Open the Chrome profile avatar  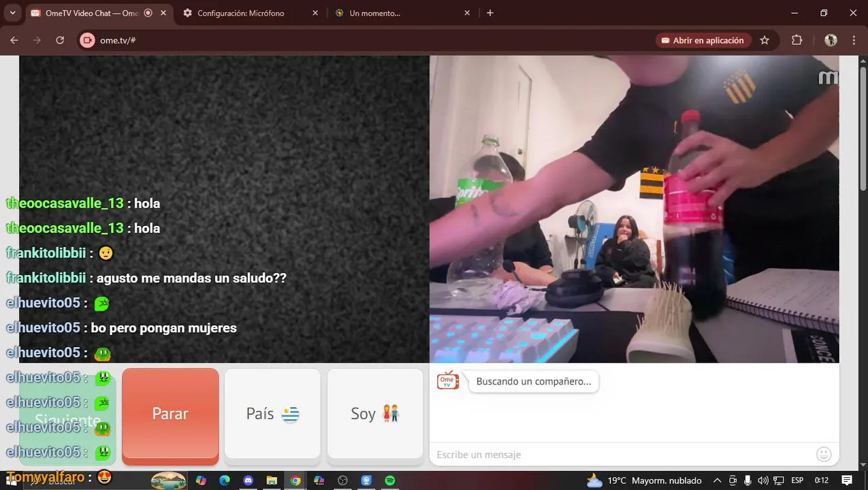(x=831, y=40)
